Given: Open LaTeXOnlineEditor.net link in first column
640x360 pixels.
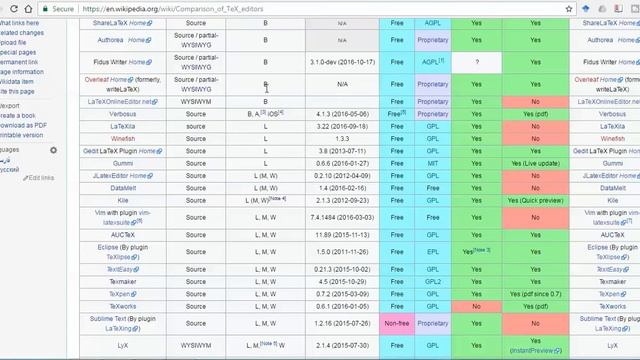Looking at the screenshot, I should pos(122,102).
